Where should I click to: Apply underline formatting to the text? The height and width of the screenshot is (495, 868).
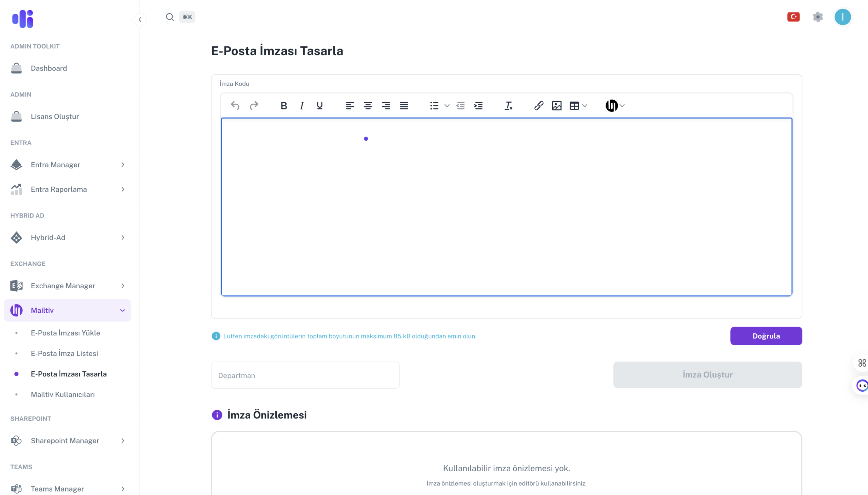(320, 106)
